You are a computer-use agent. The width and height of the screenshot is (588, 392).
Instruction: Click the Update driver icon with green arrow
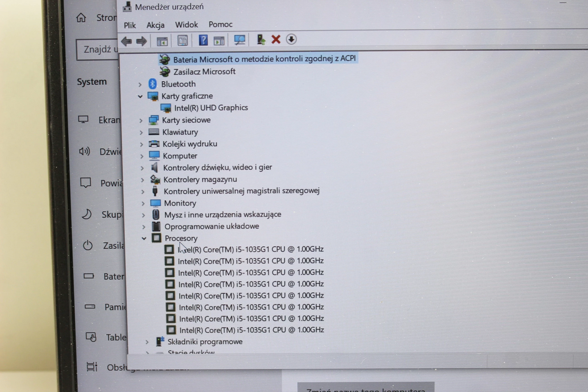[x=261, y=39]
